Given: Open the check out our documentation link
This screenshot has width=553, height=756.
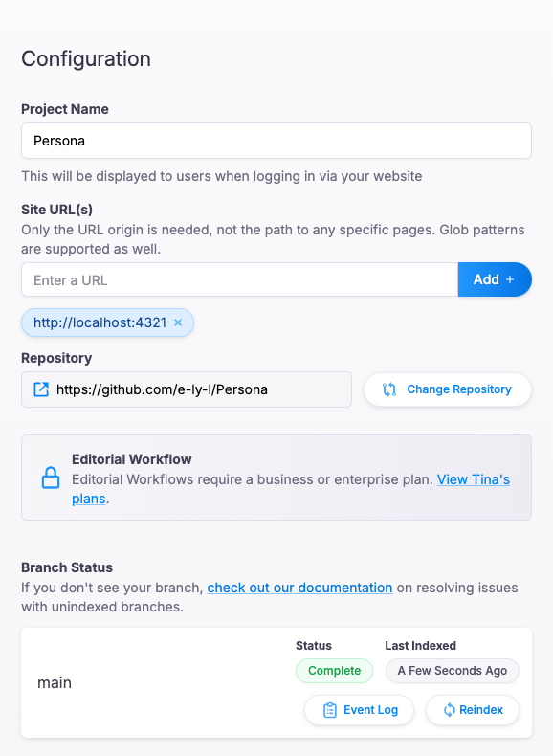Looking at the screenshot, I should click(x=299, y=588).
